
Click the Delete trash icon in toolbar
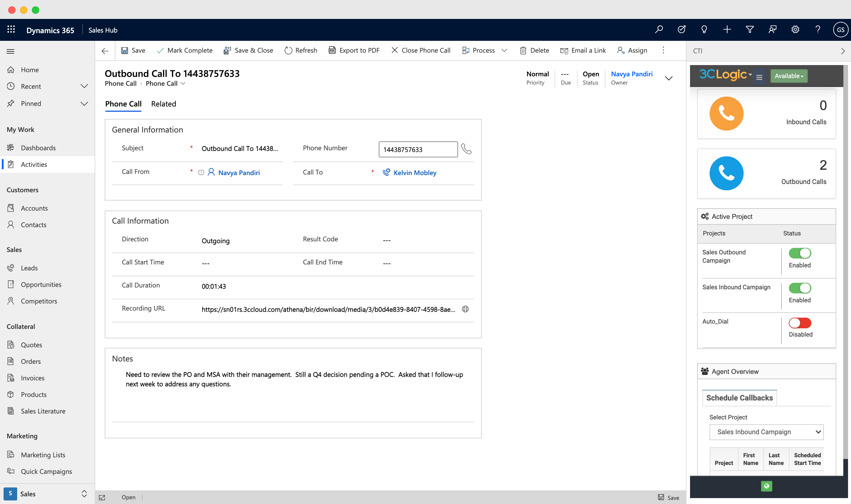tap(523, 50)
